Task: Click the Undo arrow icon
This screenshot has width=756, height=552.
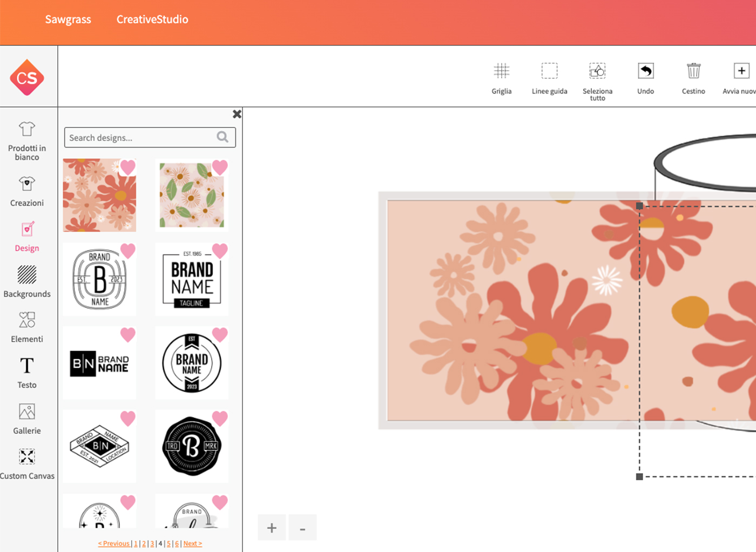Action: (x=645, y=71)
